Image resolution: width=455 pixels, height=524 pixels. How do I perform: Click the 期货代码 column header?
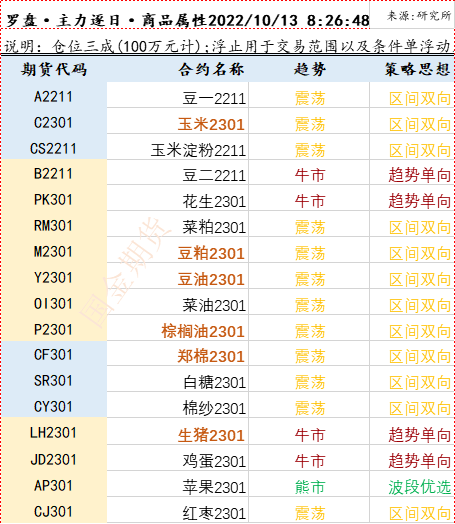(x=54, y=70)
